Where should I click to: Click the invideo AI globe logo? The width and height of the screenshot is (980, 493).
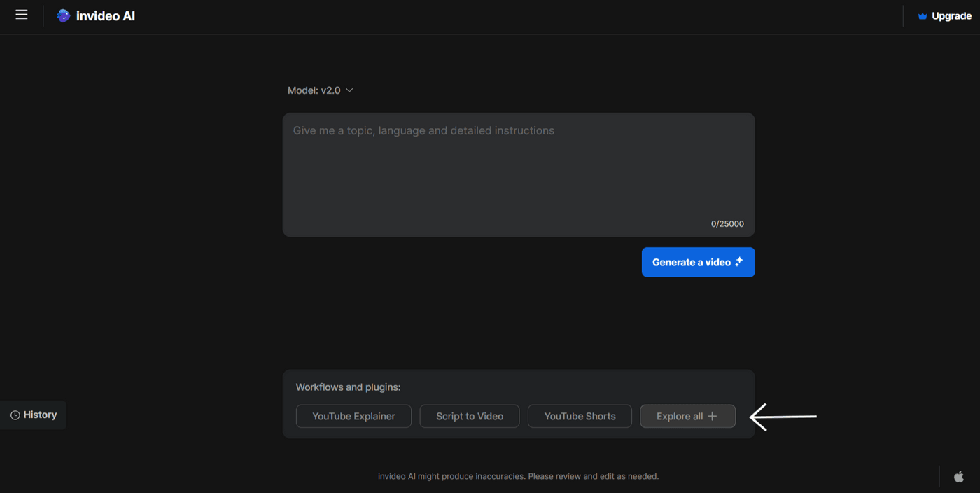(63, 15)
